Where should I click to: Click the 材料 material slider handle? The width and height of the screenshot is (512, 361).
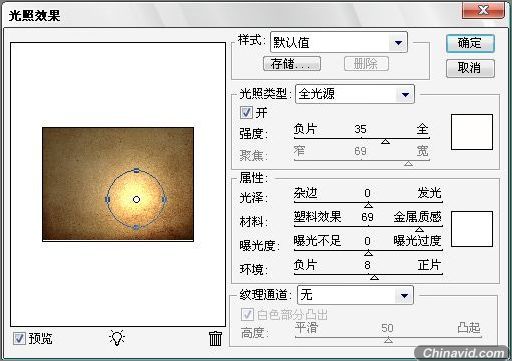(x=419, y=229)
